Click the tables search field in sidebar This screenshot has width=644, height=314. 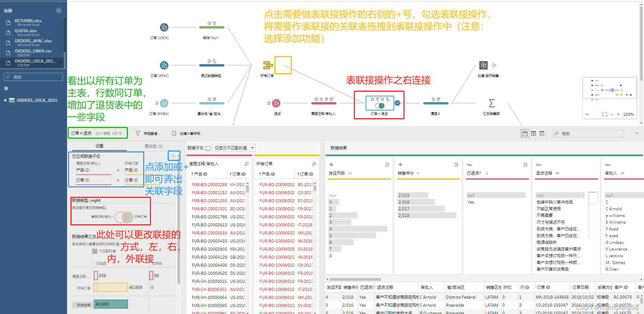(34, 77)
